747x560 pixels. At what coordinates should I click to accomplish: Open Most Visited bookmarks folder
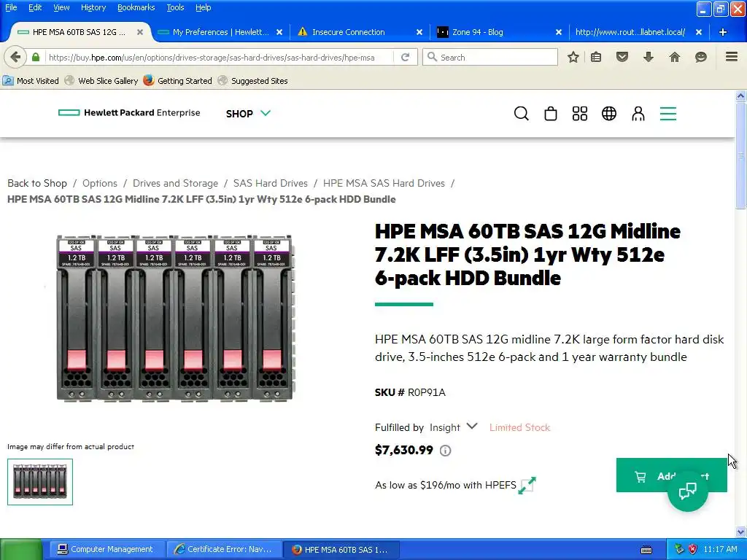pos(31,80)
